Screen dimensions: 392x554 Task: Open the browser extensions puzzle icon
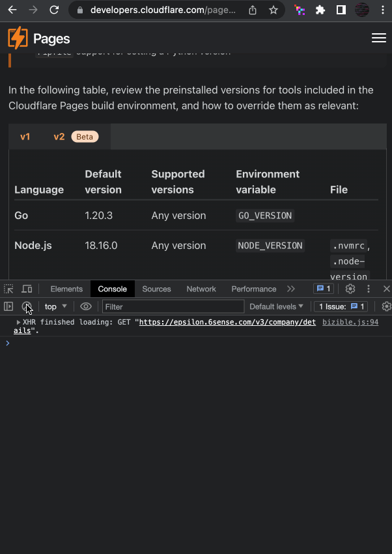coord(321,10)
